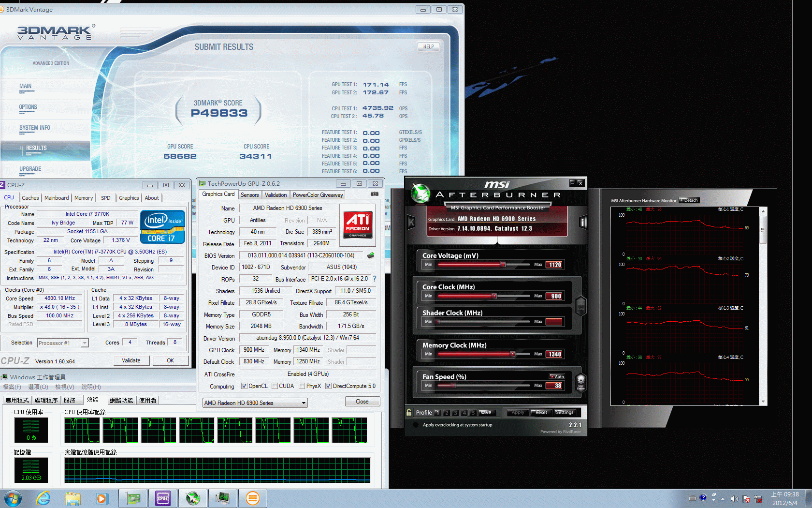Click Show Desktop strip at taskbar end
This screenshot has height=508, width=812.
(808, 498)
